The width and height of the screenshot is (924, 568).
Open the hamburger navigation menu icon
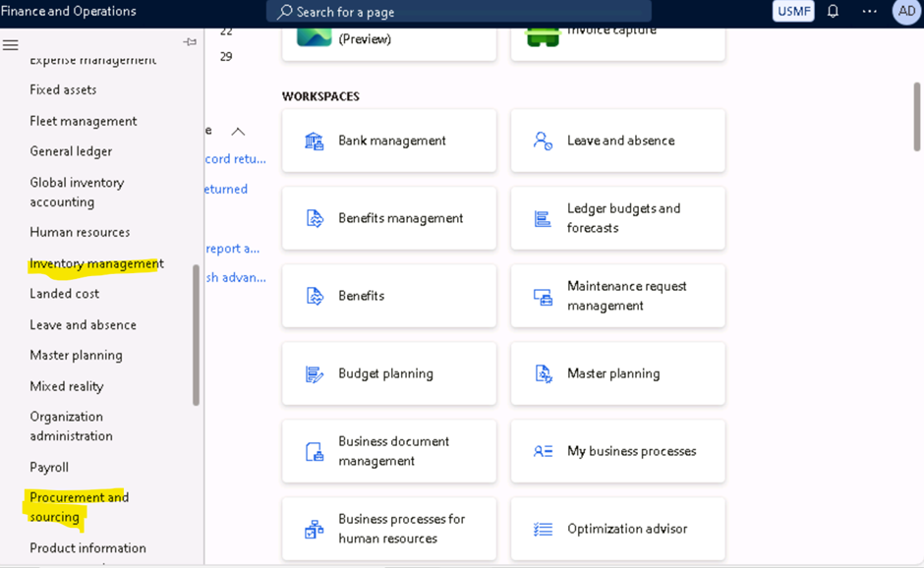point(11,45)
